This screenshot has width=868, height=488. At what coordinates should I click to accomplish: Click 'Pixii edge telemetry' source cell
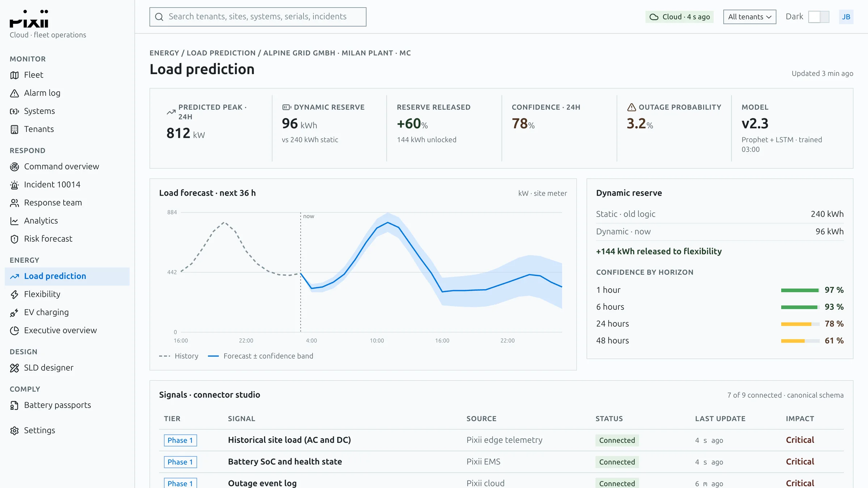pyautogui.click(x=505, y=440)
